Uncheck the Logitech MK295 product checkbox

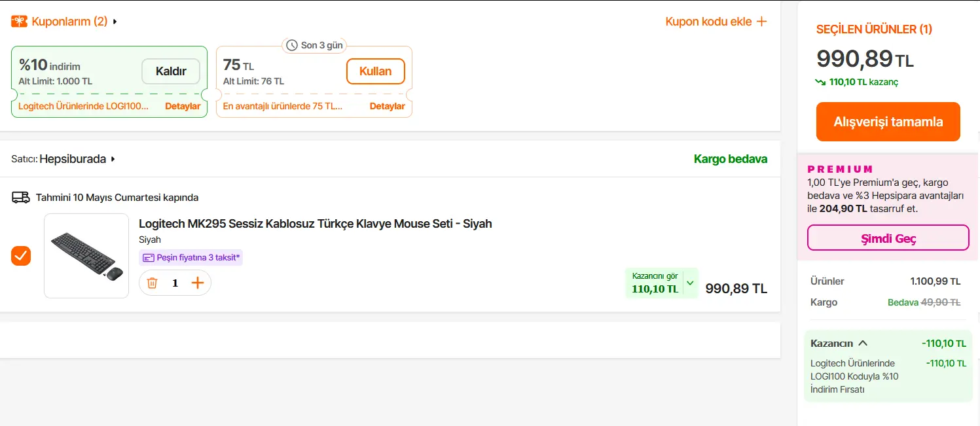pos(21,256)
